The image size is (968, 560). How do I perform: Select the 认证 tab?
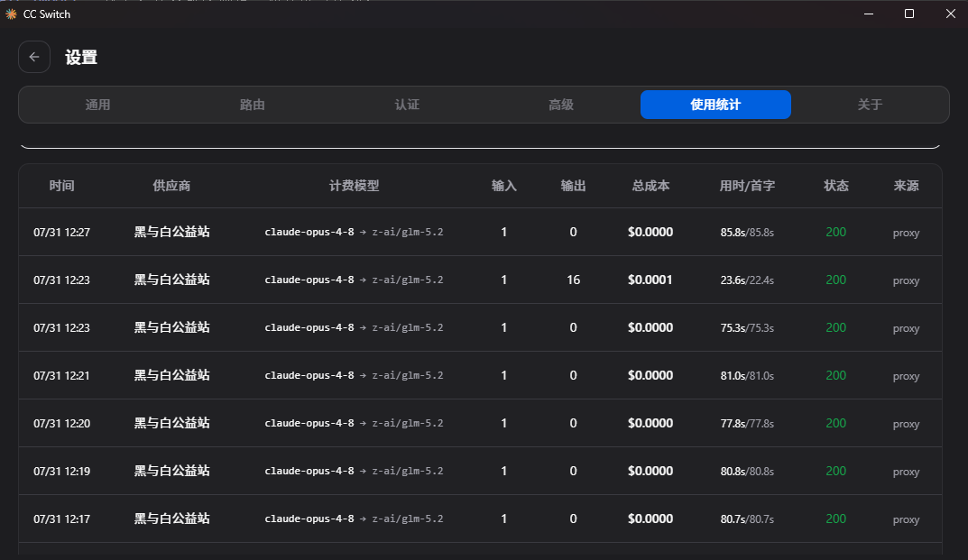(x=407, y=105)
